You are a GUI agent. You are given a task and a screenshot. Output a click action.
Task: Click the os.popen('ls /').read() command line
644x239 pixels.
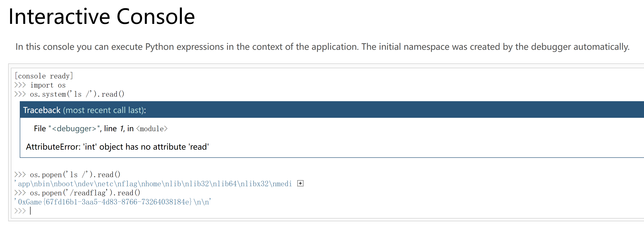[75, 174]
